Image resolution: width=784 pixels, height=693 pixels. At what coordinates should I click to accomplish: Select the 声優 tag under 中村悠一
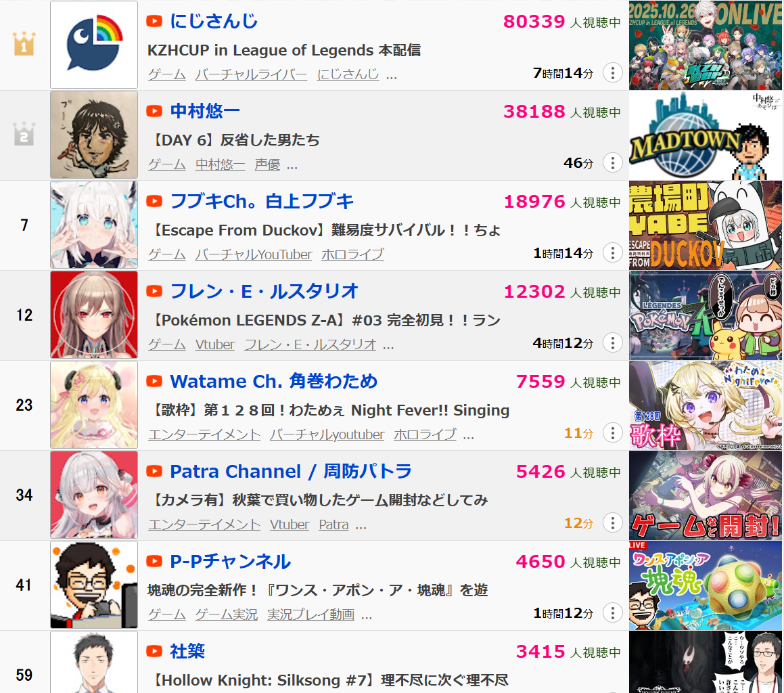[x=267, y=164]
